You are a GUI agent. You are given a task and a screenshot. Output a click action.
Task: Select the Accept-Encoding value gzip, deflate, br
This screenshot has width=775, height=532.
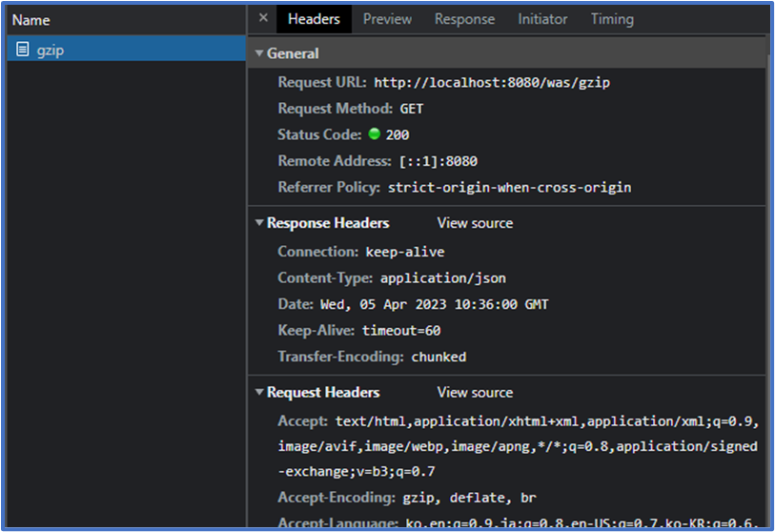(x=469, y=498)
